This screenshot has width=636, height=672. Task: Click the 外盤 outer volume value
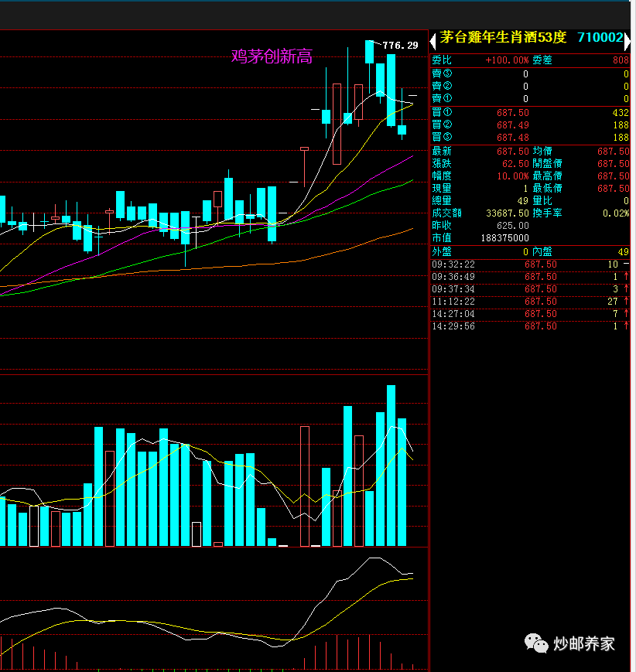click(x=525, y=252)
